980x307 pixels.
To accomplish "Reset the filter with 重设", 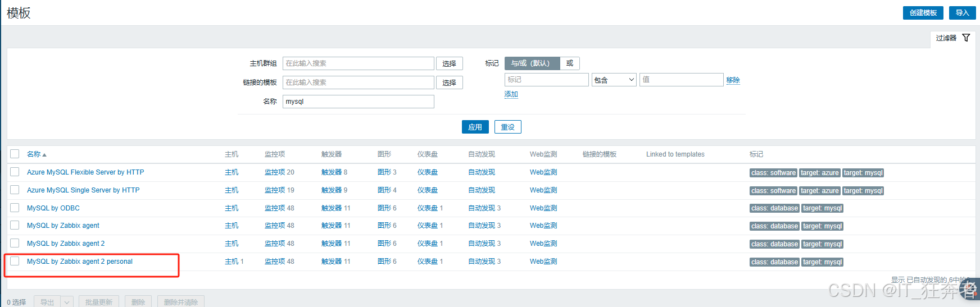I will point(507,127).
